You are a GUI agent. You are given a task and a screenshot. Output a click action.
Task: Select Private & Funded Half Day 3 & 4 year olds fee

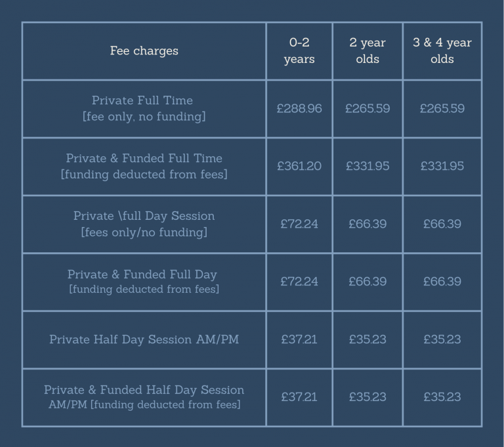point(442,397)
